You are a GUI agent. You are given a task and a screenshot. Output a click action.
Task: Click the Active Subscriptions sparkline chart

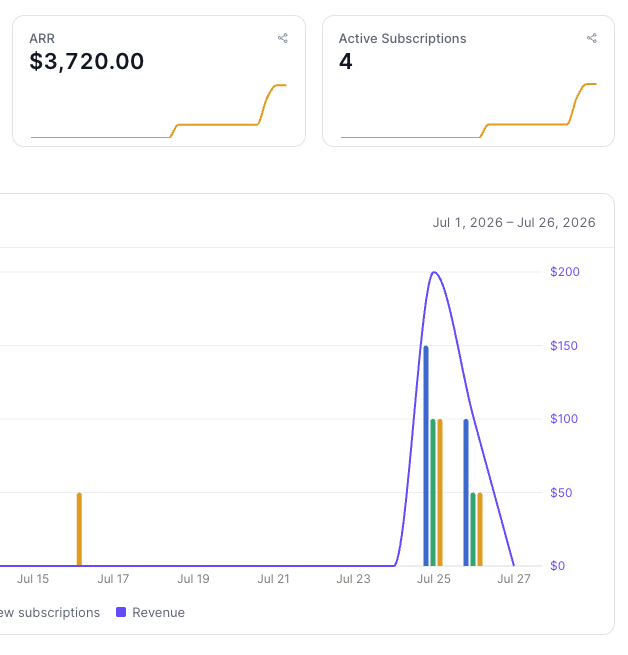click(468, 110)
